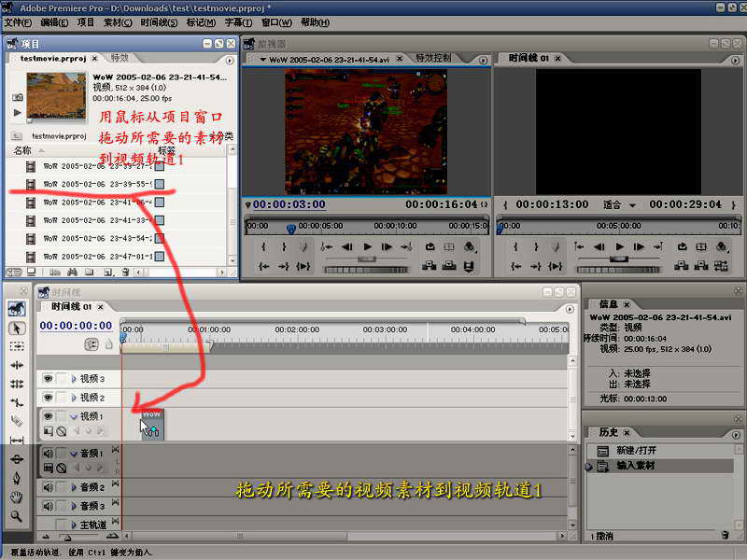
Task: Select the 输入素材 history state
Action: tap(635, 466)
